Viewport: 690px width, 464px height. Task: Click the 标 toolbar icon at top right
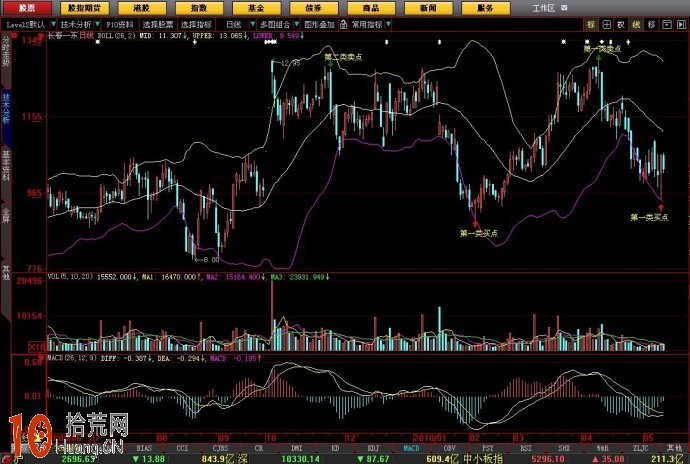pyautogui.click(x=591, y=25)
